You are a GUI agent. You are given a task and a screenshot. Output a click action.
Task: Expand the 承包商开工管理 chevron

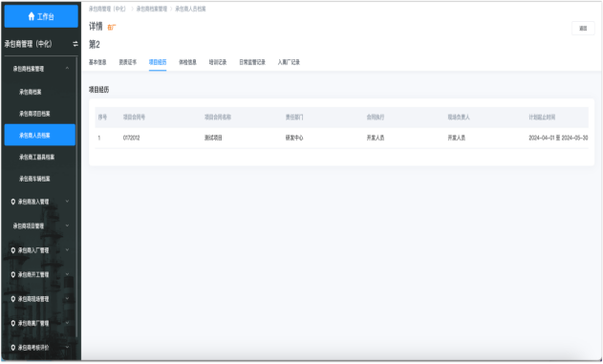tap(67, 274)
